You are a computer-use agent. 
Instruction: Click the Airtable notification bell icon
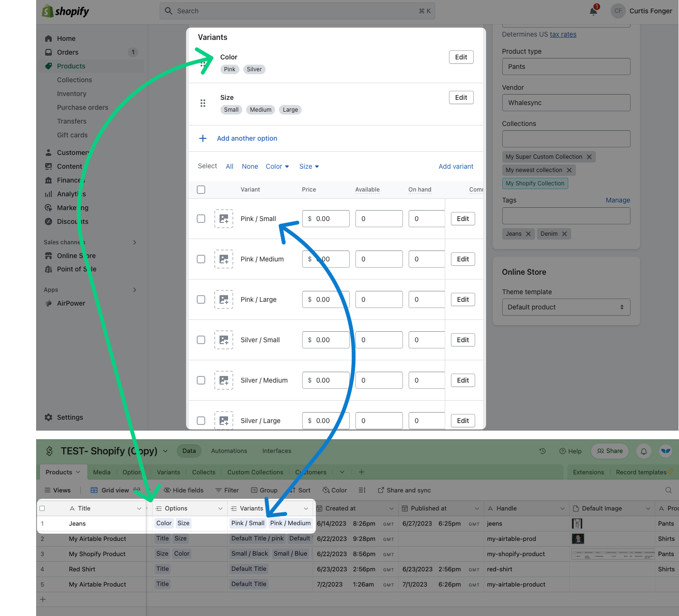644,452
